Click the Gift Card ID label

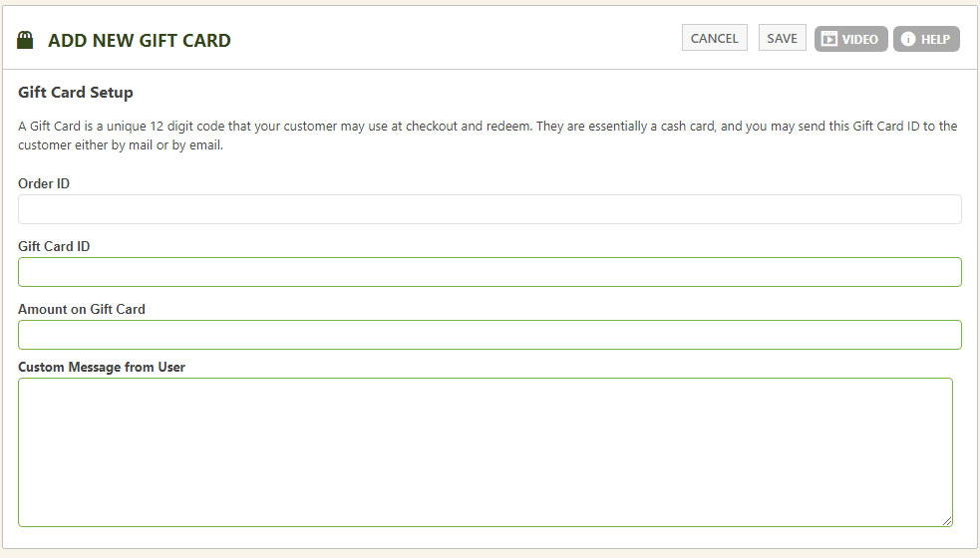(54, 246)
